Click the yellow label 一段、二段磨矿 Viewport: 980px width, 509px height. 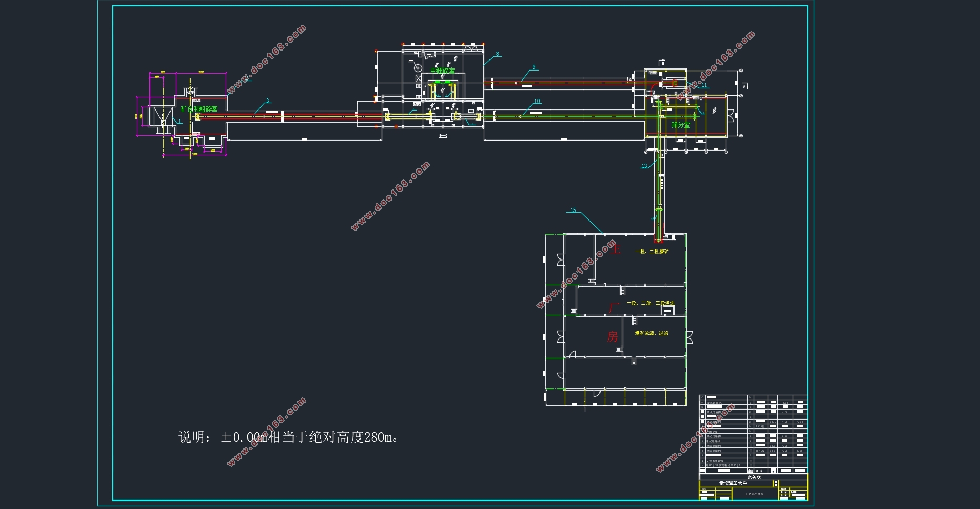[652, 252]
